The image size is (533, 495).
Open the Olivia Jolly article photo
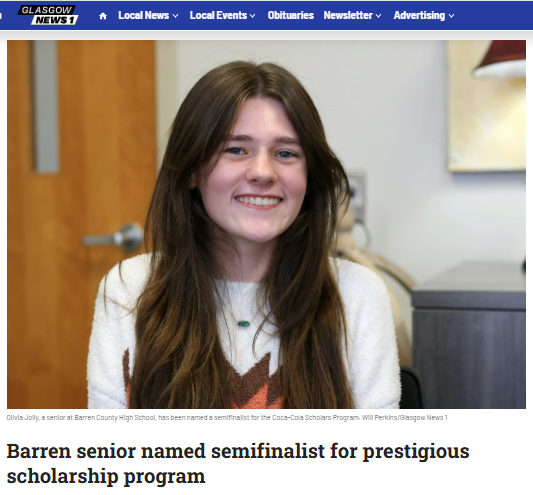click(x=266, y=224)
